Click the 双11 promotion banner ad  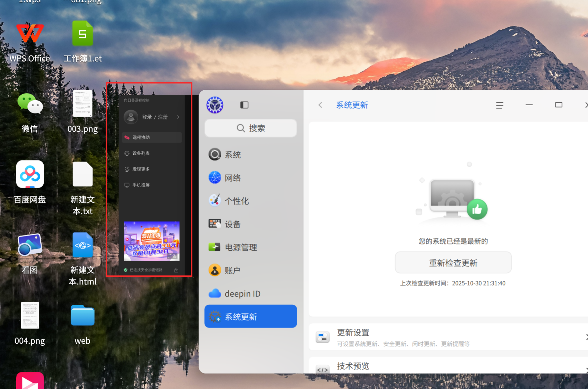152,241
